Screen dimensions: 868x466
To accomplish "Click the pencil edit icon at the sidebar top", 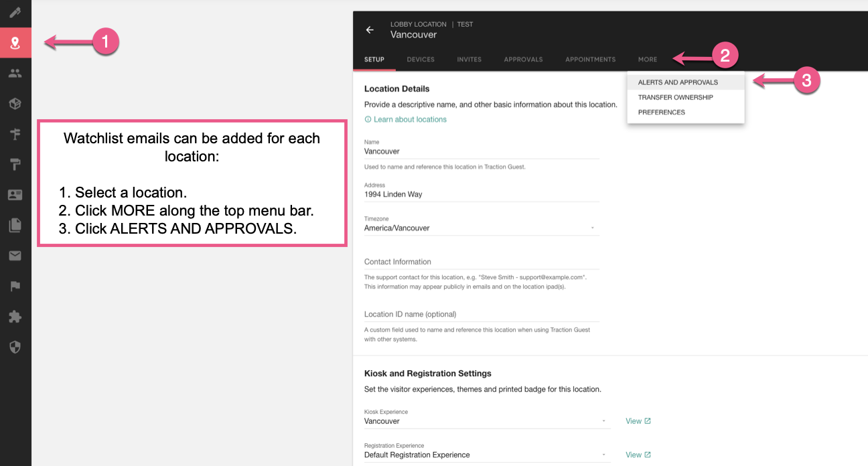I will (x=15, y=12).
